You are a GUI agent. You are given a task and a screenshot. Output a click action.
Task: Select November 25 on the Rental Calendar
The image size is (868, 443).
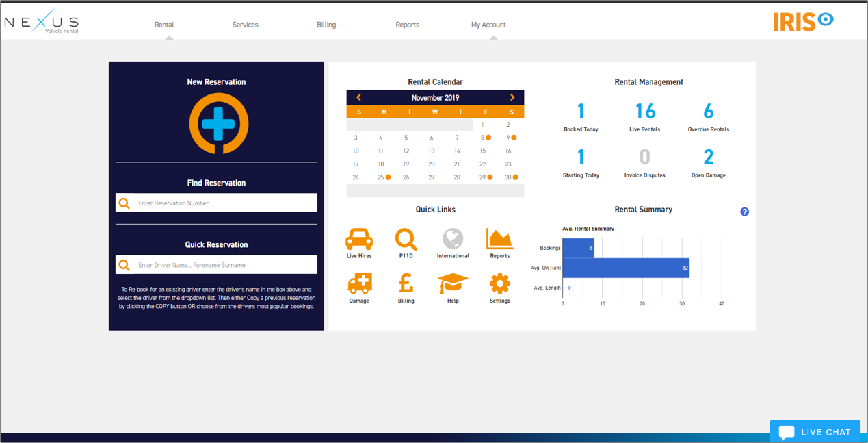coord(381,177)
